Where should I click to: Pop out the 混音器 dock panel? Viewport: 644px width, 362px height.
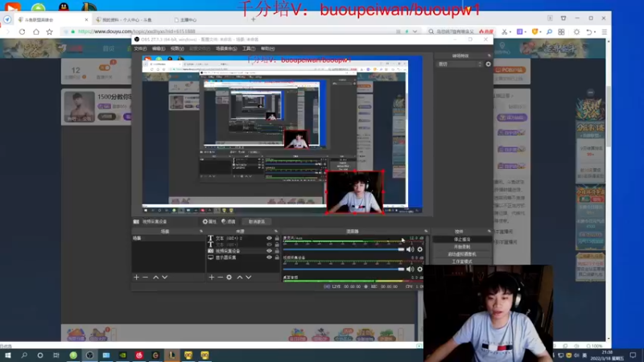[x=426, y=232]
